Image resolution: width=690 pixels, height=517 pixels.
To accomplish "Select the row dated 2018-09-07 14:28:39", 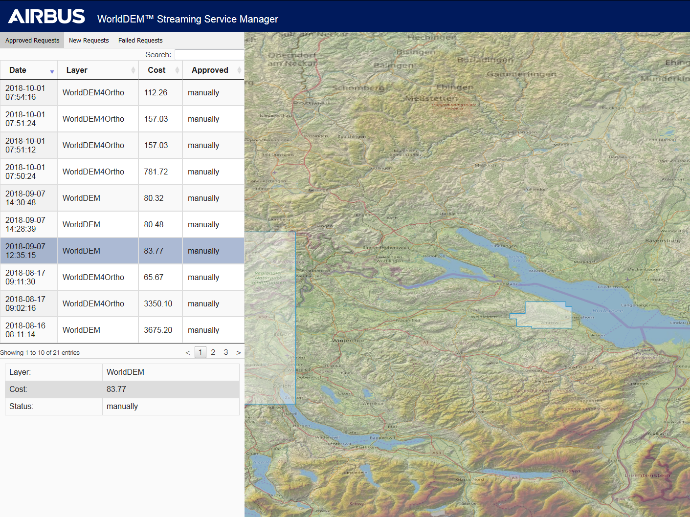I will [x=122, y=224].
